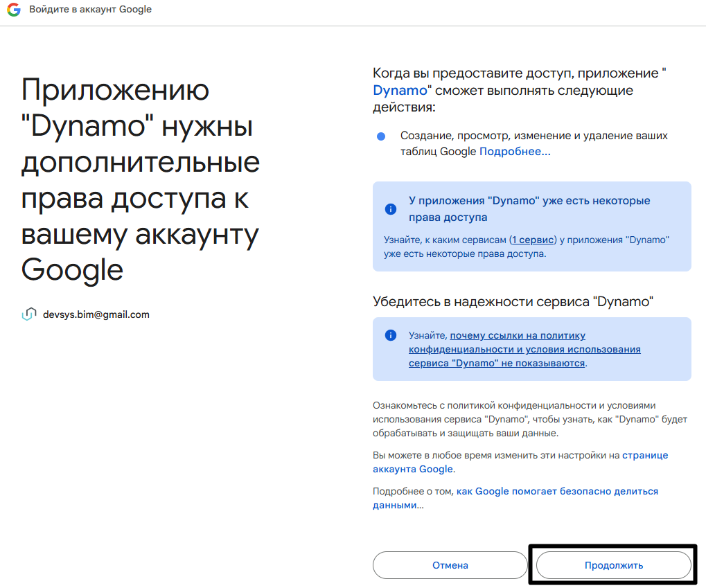
Task: Click the Отмена button
Action: tap(450, 565)
